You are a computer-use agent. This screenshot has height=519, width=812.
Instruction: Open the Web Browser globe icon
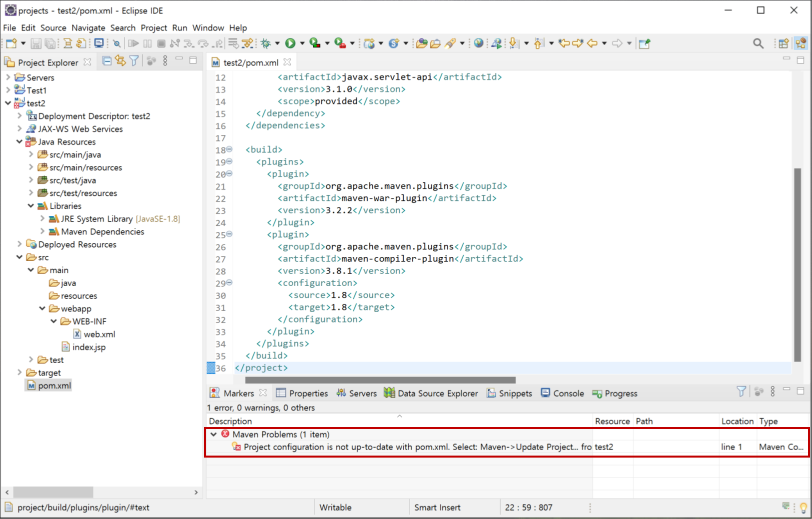click(479, 43)
